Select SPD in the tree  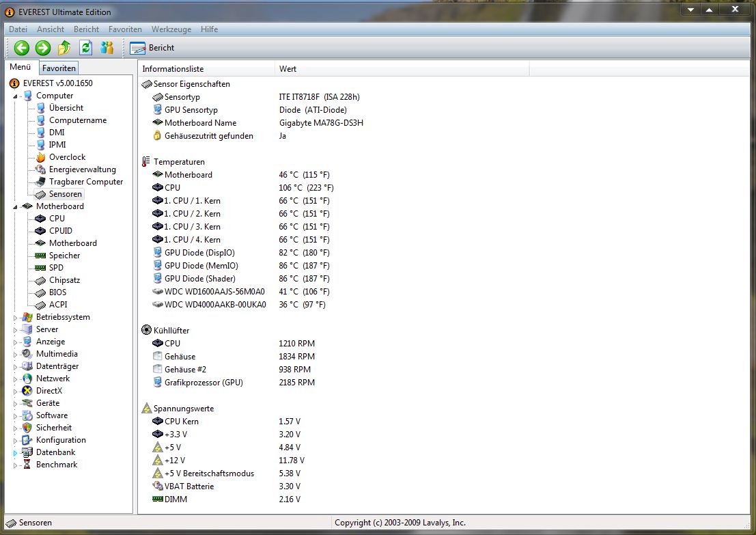point(56,268)
